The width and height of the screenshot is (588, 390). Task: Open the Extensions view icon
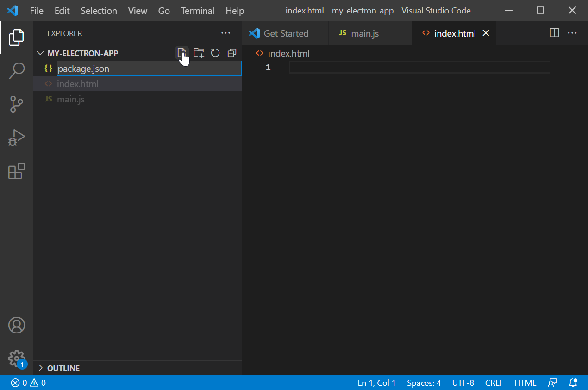17,171
